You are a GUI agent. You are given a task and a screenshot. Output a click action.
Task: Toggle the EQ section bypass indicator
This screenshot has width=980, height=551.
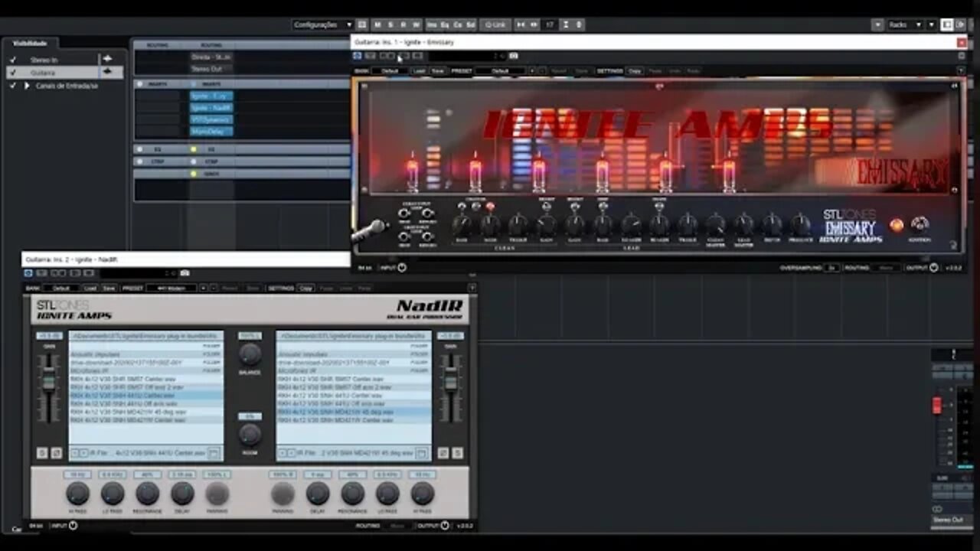tap(194, 150)
